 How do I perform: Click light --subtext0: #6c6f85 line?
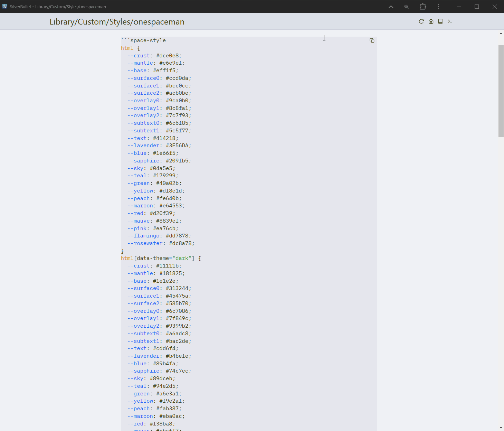(x=159, y=123)
